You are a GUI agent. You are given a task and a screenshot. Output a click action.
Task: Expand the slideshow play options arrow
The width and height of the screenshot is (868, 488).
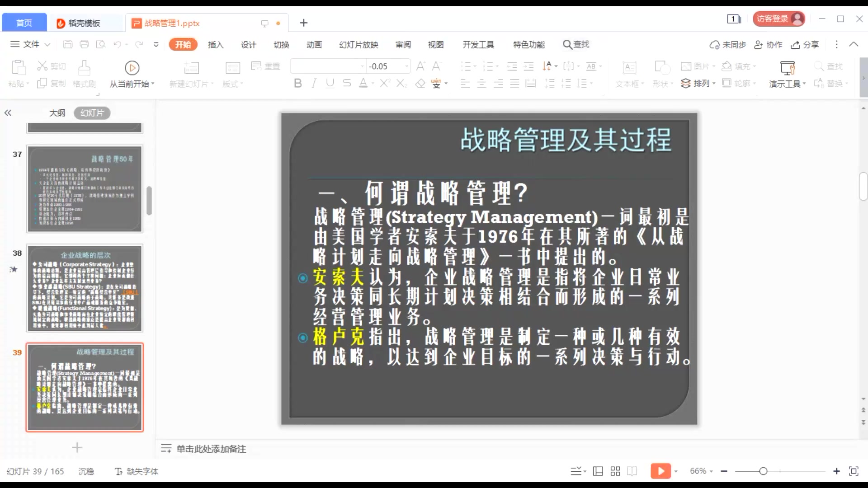click(x=676, y=471)
